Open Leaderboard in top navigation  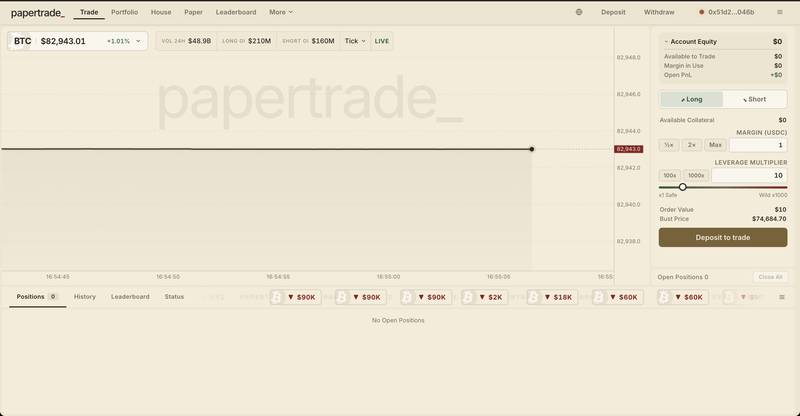(x=236, y=12)
